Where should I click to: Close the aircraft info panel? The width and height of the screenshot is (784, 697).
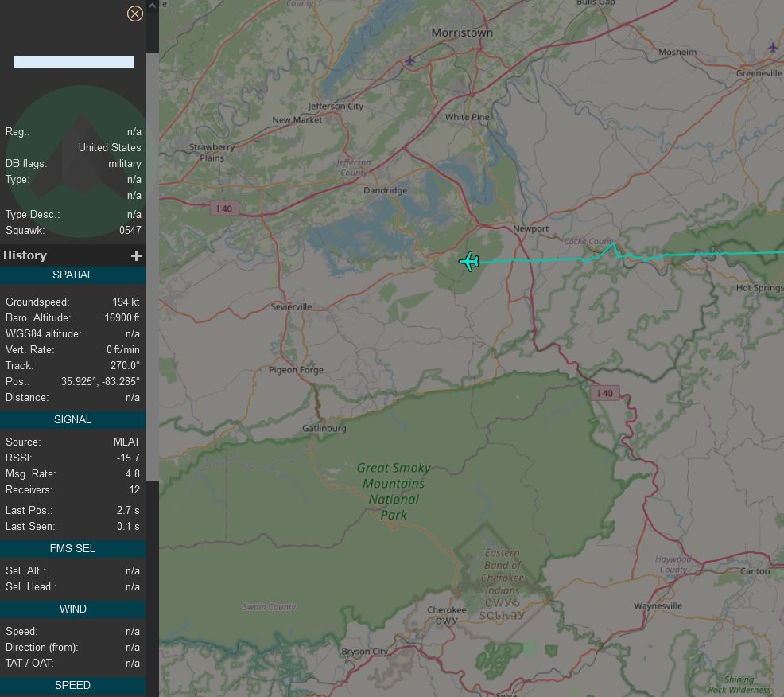(134, 14)
